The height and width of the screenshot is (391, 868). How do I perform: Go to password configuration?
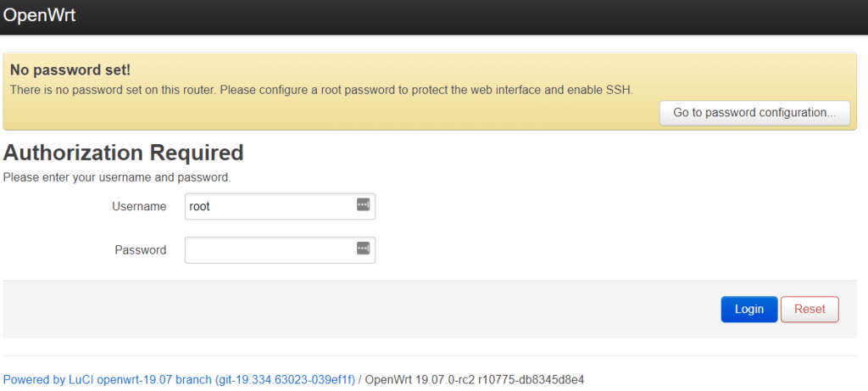(754, 113)
